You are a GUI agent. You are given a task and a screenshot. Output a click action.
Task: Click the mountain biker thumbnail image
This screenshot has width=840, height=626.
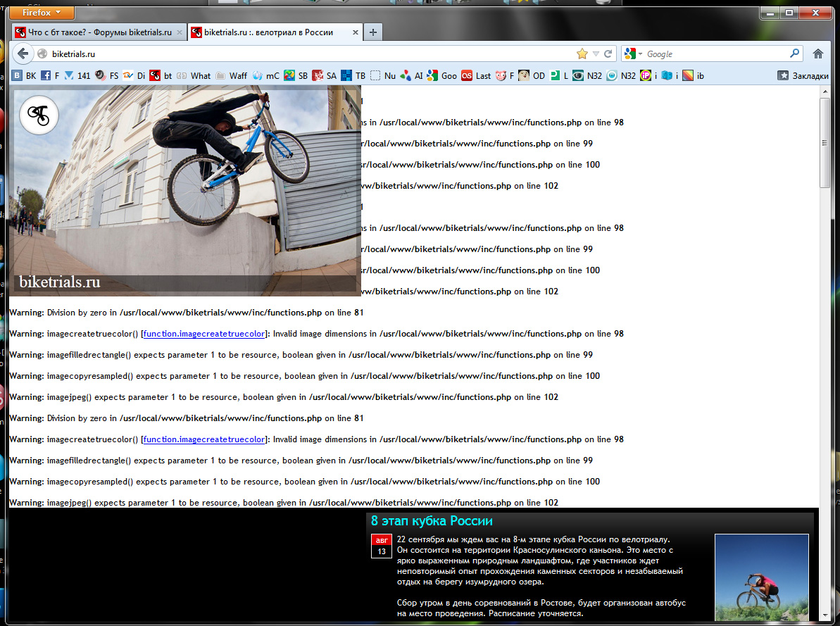pos(761,577)
